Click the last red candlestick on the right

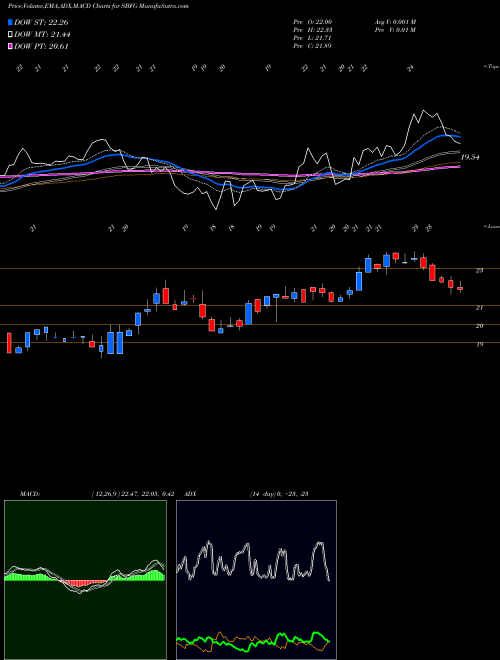(x=460, y=288)
